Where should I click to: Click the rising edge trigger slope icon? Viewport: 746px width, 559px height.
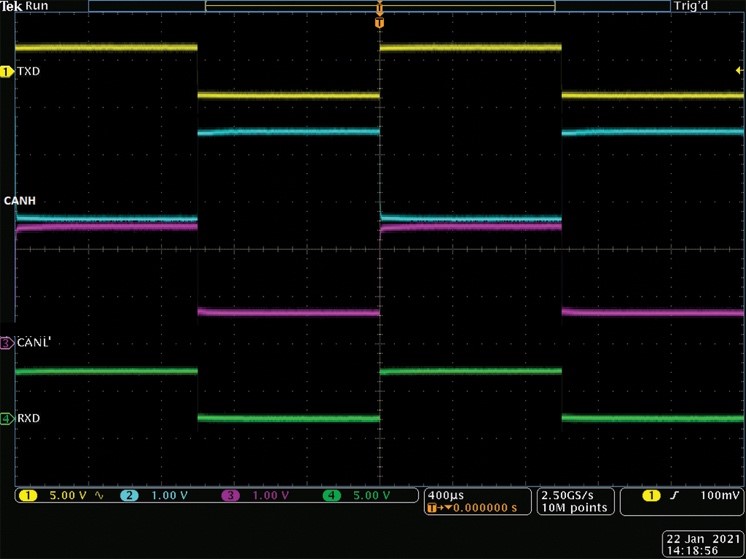(677, 496)
